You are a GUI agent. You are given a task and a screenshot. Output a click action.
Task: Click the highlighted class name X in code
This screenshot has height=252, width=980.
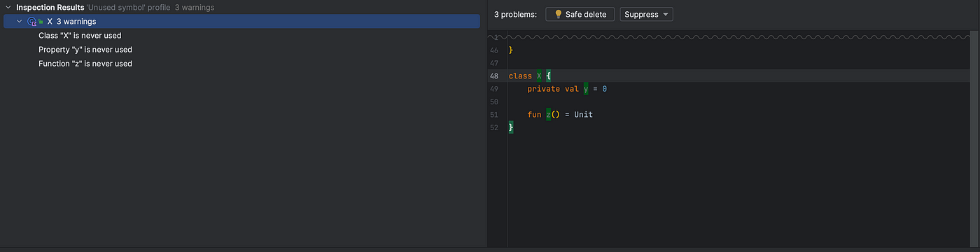point(539,76)
